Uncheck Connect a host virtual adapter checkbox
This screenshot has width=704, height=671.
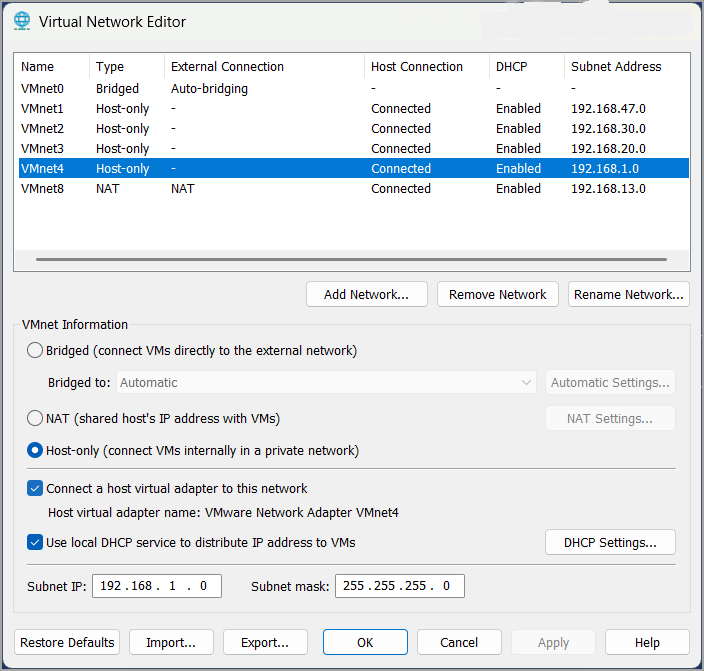coord(35,488)
